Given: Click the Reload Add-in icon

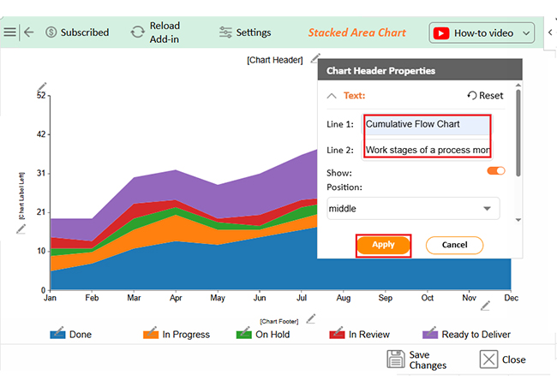Looking at the screenshot, I should (137, 33).
